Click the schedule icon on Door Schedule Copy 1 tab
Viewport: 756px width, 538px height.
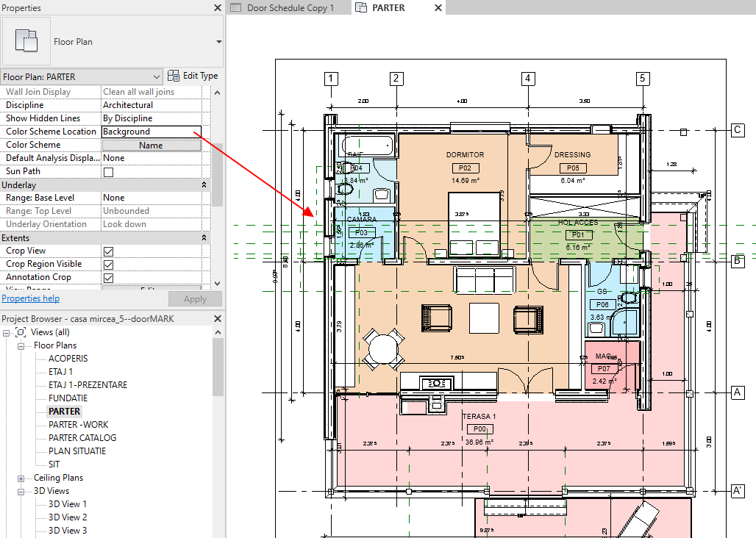click(x=235, y=7)
